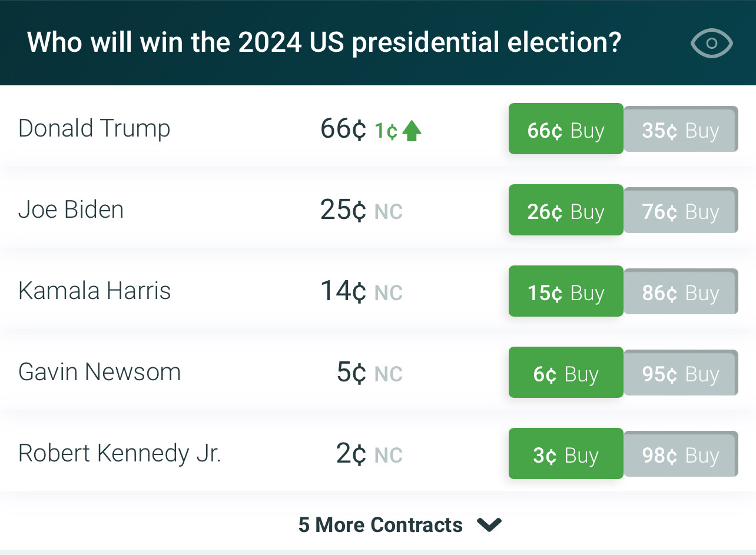Buy Joe Biden No at 76¢
The width and height of the screenshot is (756, 555).
click(681, 210)
